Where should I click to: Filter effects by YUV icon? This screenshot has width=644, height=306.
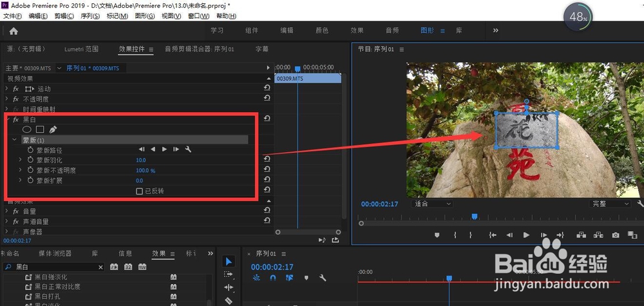pos(142,267)
